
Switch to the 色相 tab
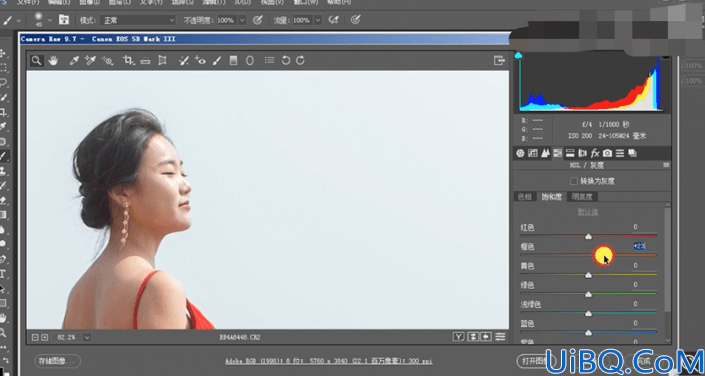click(x=525, y=197)
